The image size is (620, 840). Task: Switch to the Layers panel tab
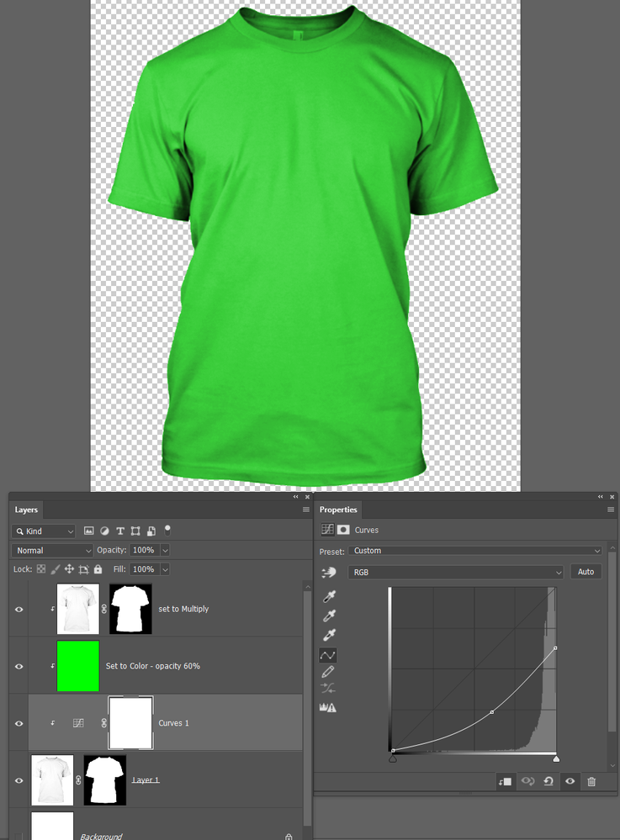pyautogui.click(x=26, y=510)
